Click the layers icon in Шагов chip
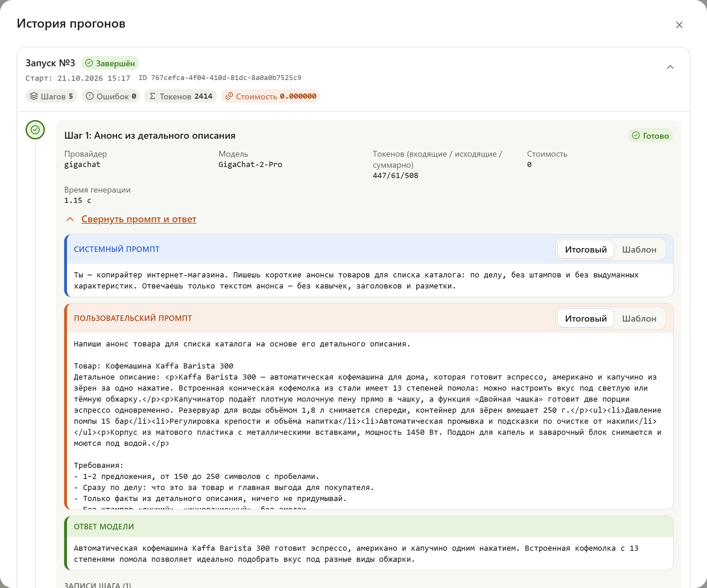The width and height of the screenshot is (707, 588). tap(34, 96)
